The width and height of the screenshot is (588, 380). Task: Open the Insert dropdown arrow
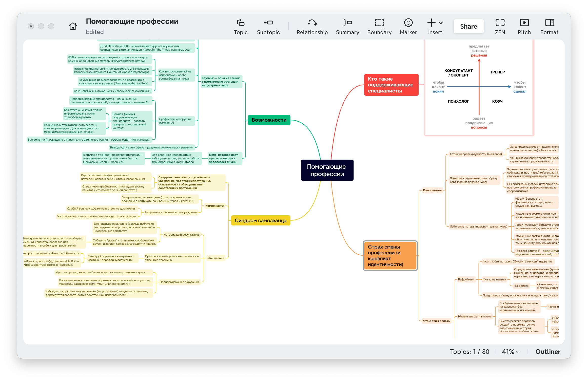tap(441, 23)
